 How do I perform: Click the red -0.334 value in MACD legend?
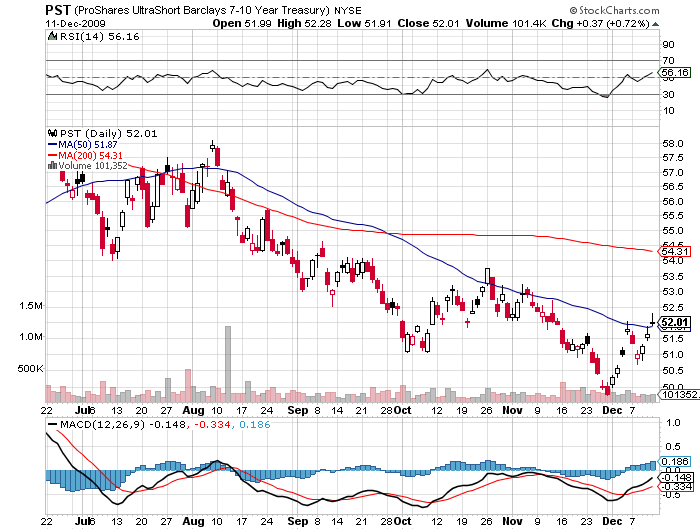pyautogui.click(x=211, y=424)
